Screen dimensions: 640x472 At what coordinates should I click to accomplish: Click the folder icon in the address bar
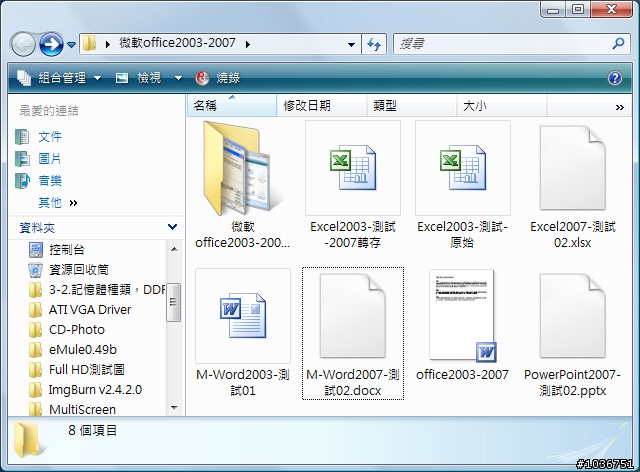(x=89, y=43)
